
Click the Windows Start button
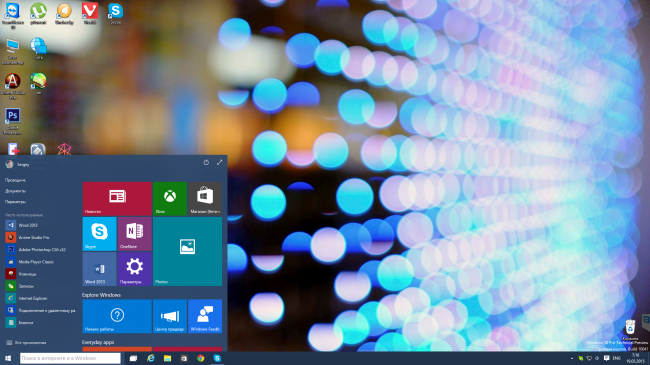click(8, 358)
